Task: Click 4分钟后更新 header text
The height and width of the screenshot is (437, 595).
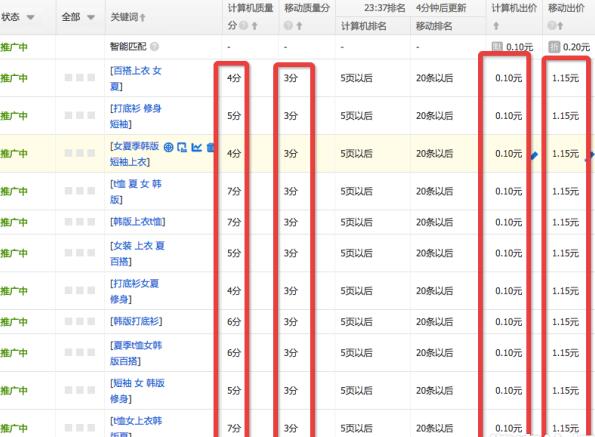Action: [x=441, y=8]
